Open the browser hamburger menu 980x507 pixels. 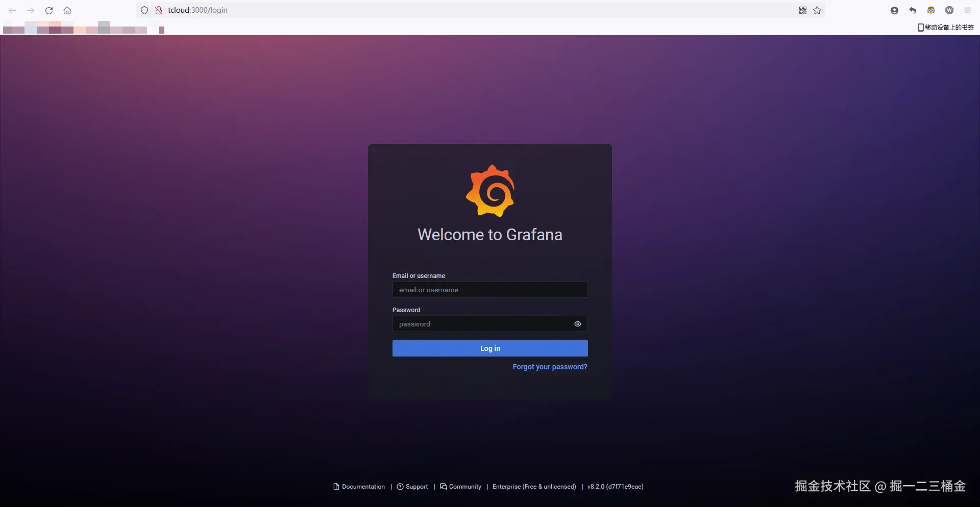click(968, 10)
